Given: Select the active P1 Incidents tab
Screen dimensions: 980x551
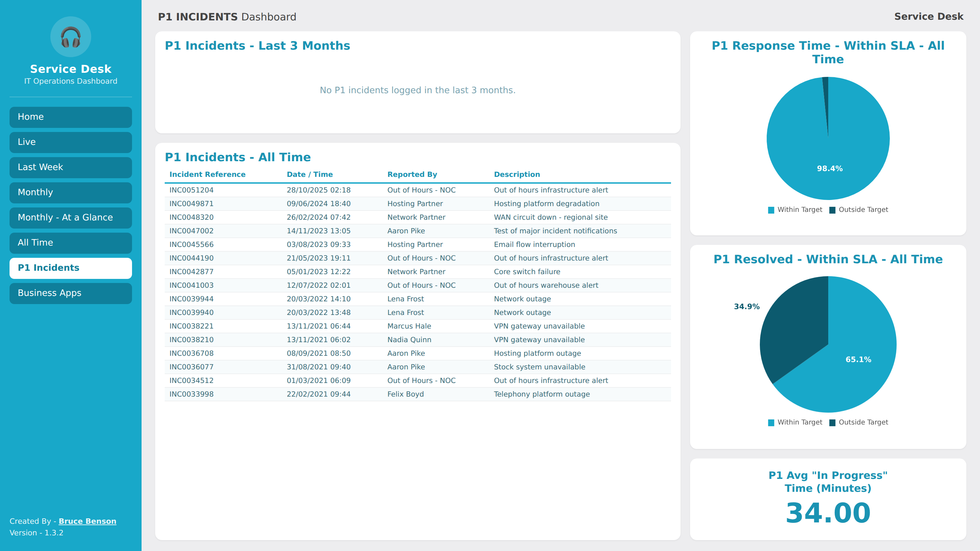Looking at the screenshot, I should point(71,268).
